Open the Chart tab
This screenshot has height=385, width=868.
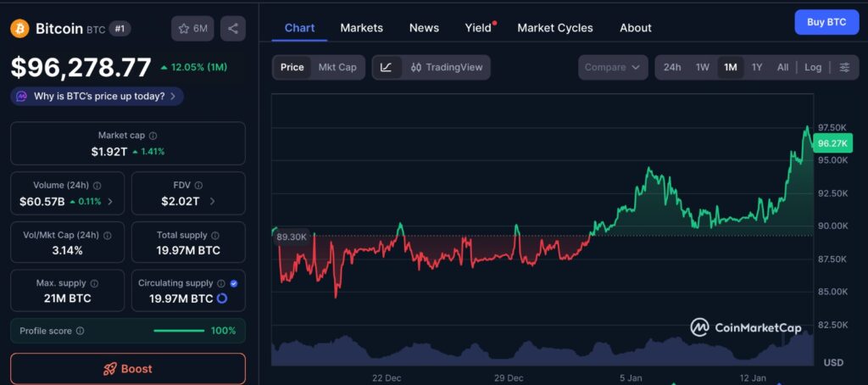pos(299,28)
